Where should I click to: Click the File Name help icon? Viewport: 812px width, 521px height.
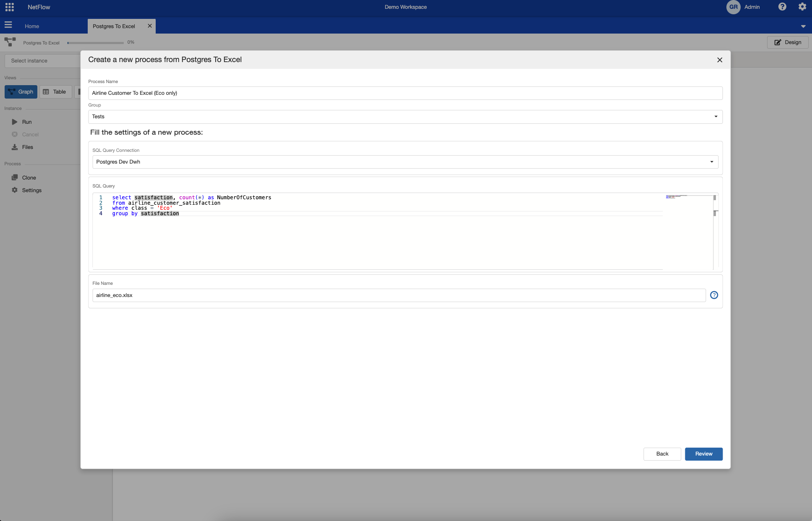(x=714, y=295)
